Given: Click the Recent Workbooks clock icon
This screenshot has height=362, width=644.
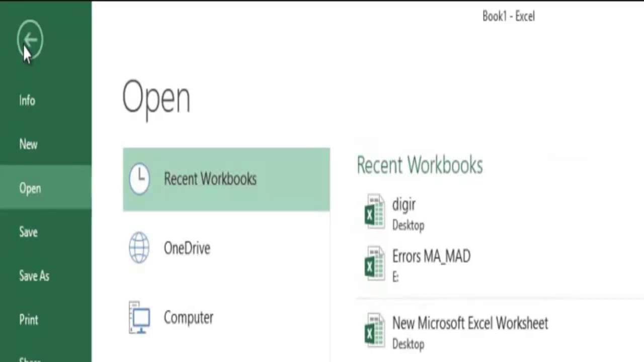Looking at the screenshot, I should 139,178.
